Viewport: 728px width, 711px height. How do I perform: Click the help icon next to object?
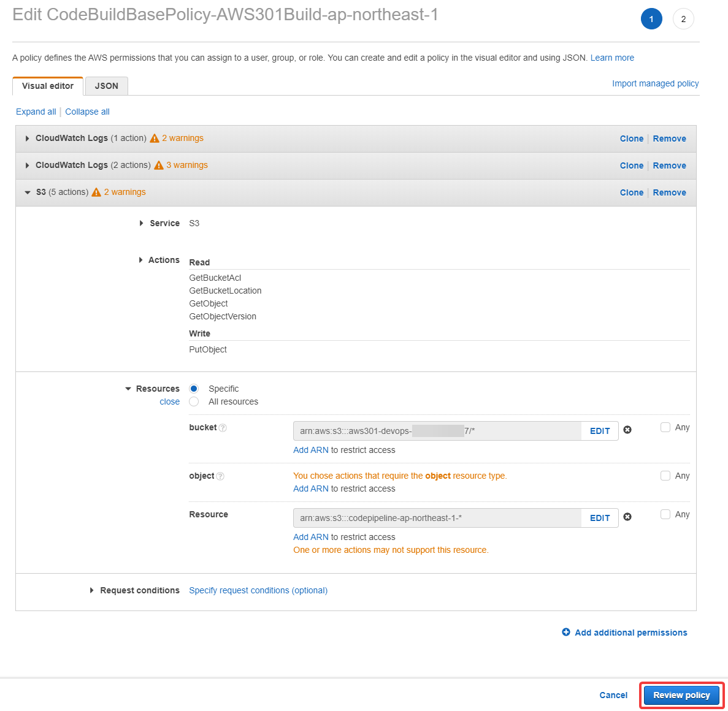click(x=221, y=476)
